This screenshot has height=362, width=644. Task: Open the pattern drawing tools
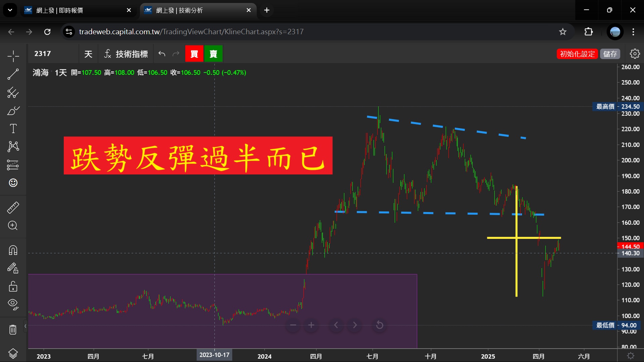click(13, 147)
